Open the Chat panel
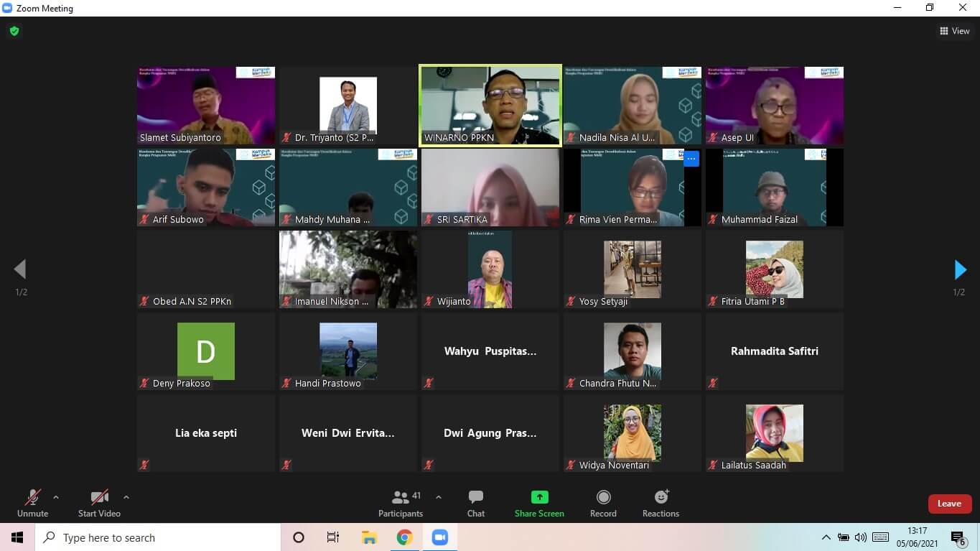 coord(475,503)
